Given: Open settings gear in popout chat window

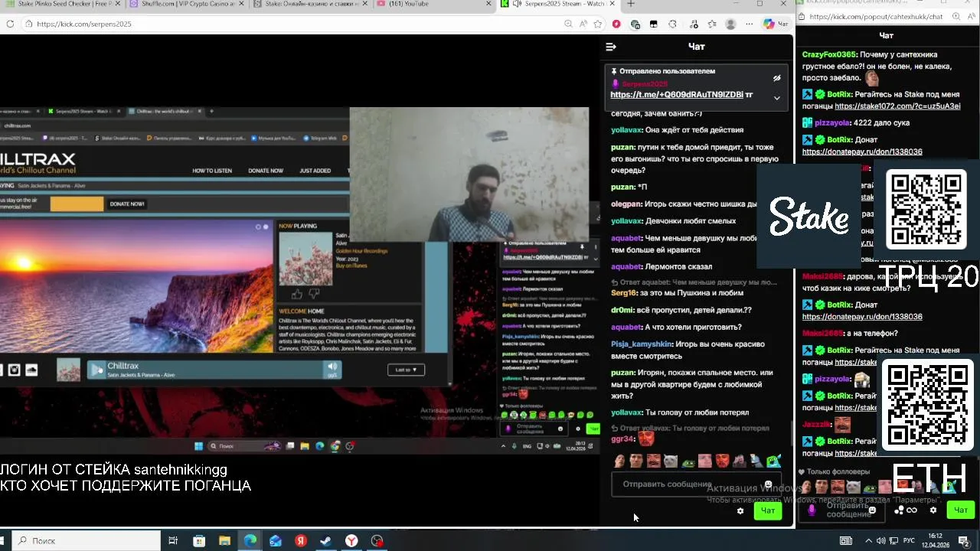Looking at the screenshot, I should tap(933, 510).
